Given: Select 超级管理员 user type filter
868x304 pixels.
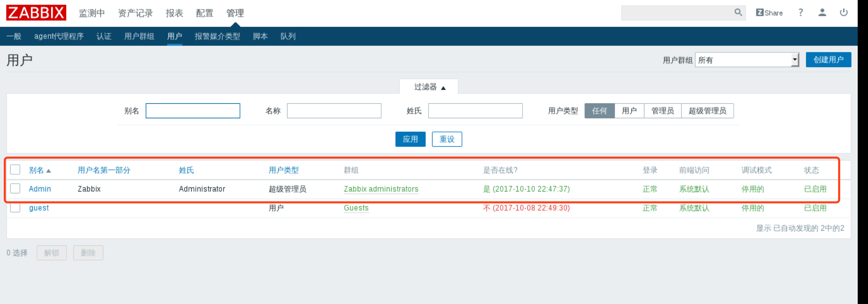Looking at the screenshot, I should tap(707, 111).
